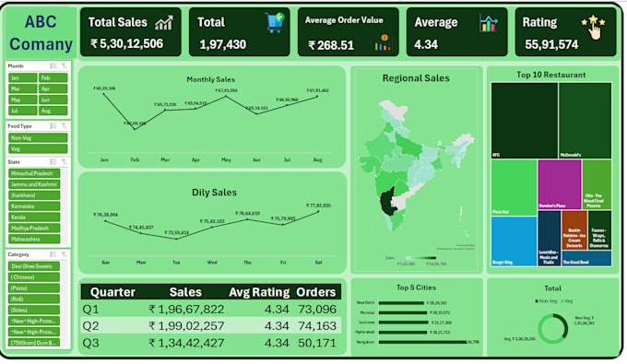627x364 pixels.
Task: Select the (Chinese) category
Action: coord(34,276)
